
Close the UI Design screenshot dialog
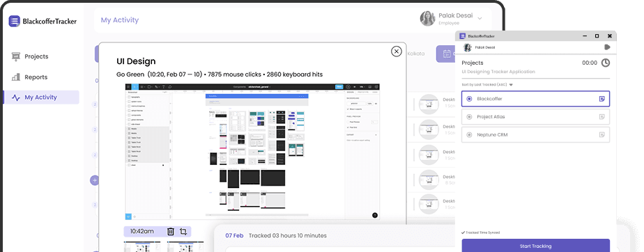point(397,52)
